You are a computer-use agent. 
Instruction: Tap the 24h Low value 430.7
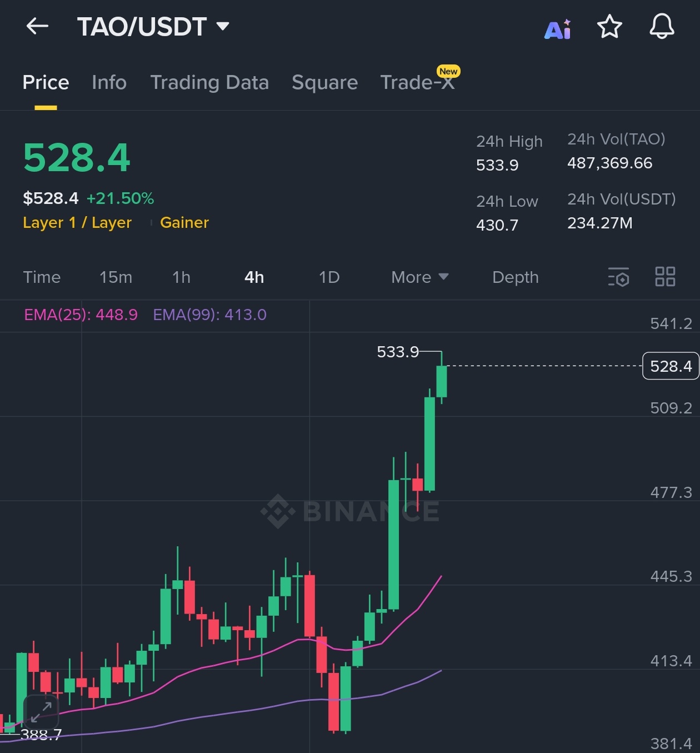497,225
